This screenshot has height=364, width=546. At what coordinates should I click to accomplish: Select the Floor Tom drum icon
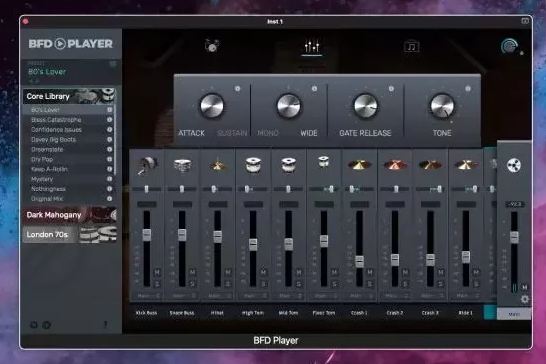point(324,162)
